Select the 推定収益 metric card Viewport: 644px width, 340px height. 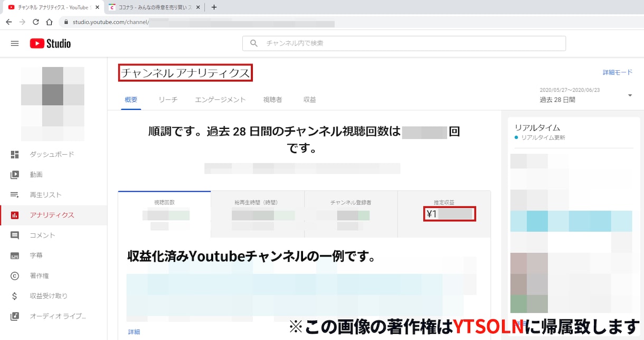click(x=444, y=214)
